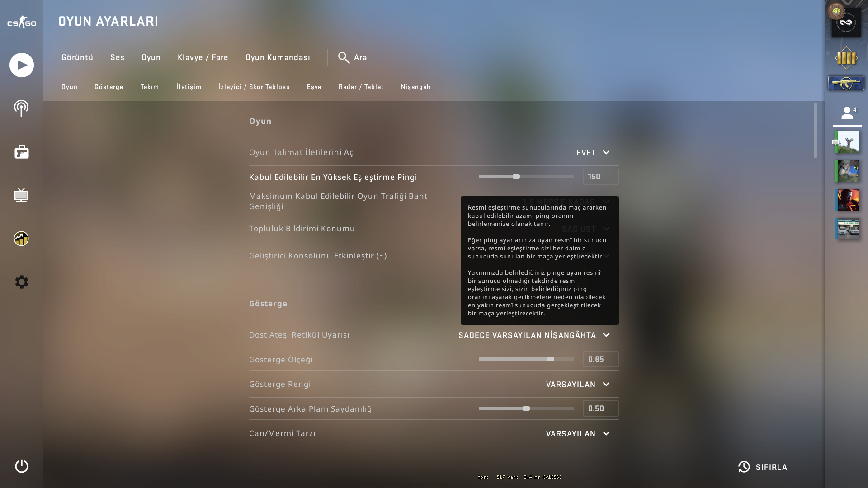Open the Nişangâh sub-tab
868x488 pixels.
(415, 87)
